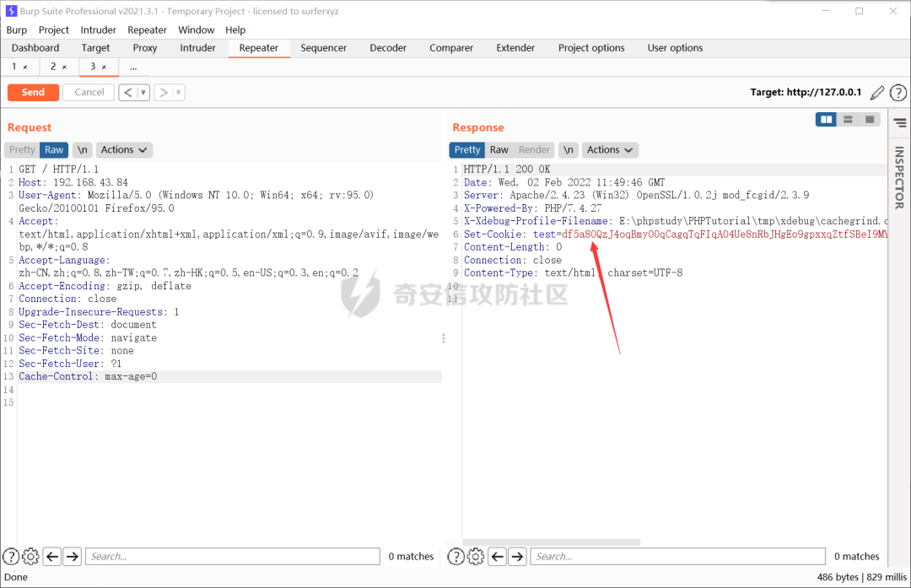Go forward in Repeater history

tap(164, 93)
